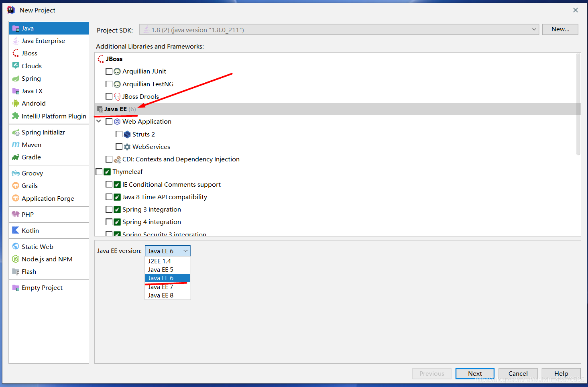Select Static Web globe icon
This screenshot has width=588, height=387.
click(x=16, y=246)
